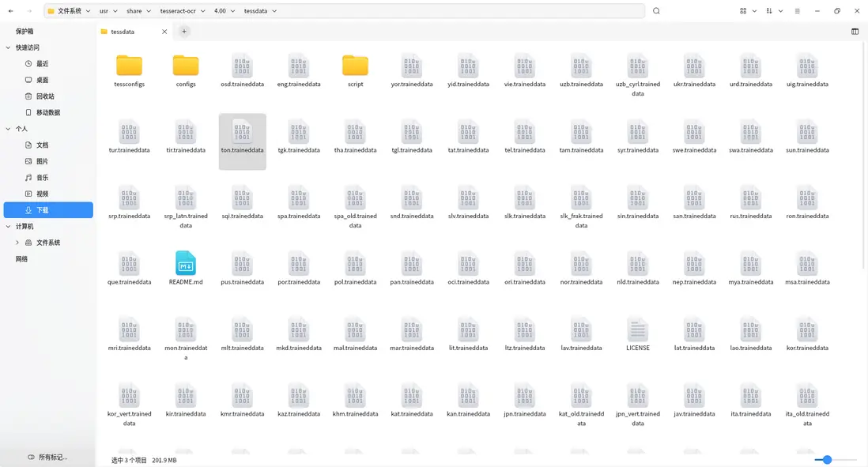Image resolution: width=868 pixels, height=467 pixels.
Task: Add a new tab with plus button
Action: [x=183, y=32]
